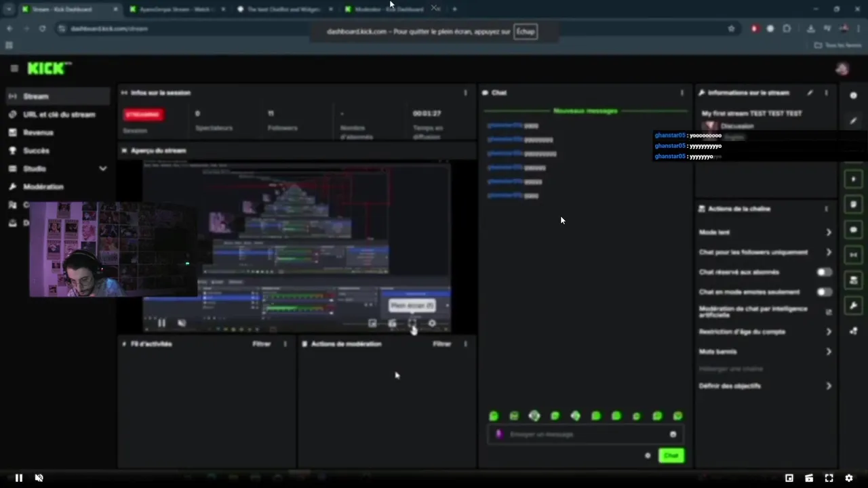Edit stream information with the pencil icon
Screen dimensions: 868x488
click(810, 93)
